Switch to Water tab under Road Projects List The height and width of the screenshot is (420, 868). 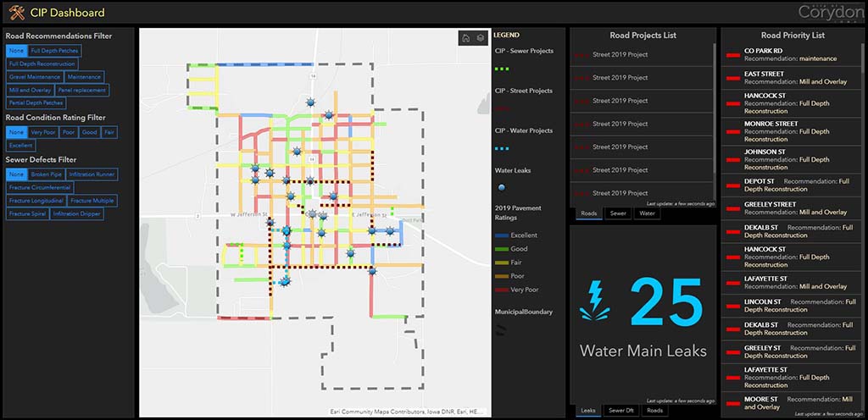click(x=647, y=213)
